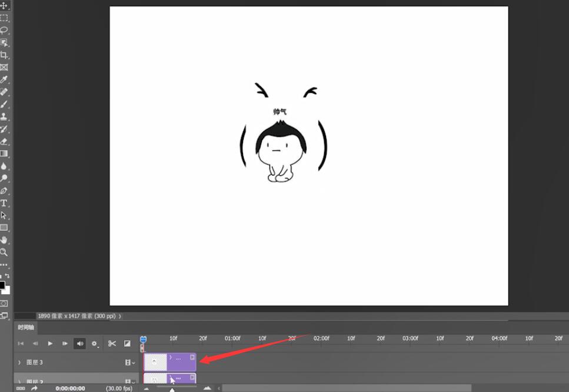
Task: Open the Edit Toolbar three-dots menu
Action: pyautogui.click(x=4, y=265)
